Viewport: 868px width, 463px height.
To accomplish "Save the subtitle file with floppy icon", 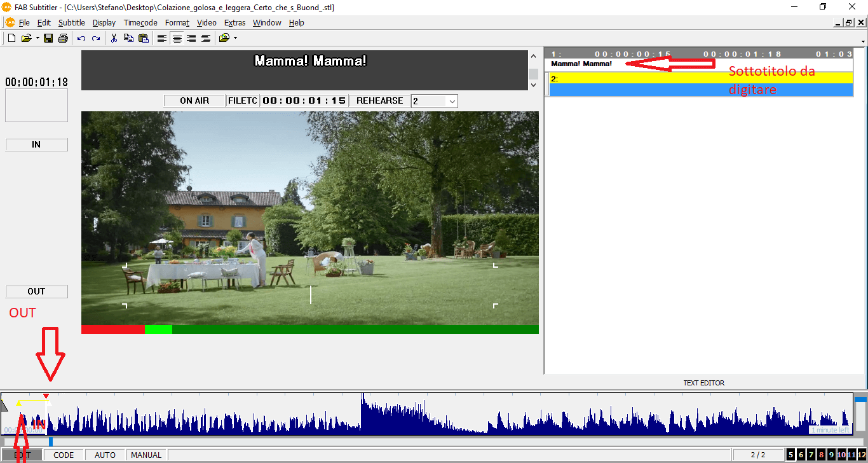I will pos(48,38).
